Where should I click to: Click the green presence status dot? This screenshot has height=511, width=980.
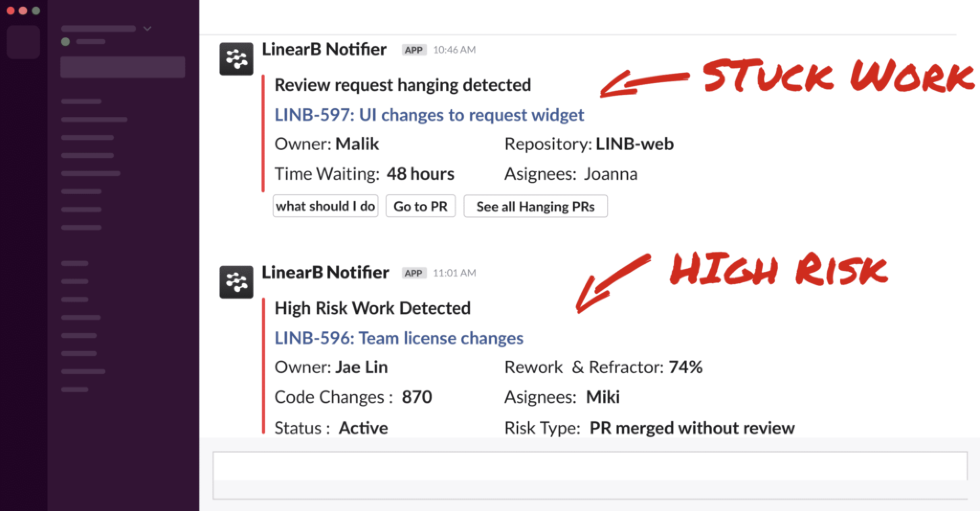(66, 42)
